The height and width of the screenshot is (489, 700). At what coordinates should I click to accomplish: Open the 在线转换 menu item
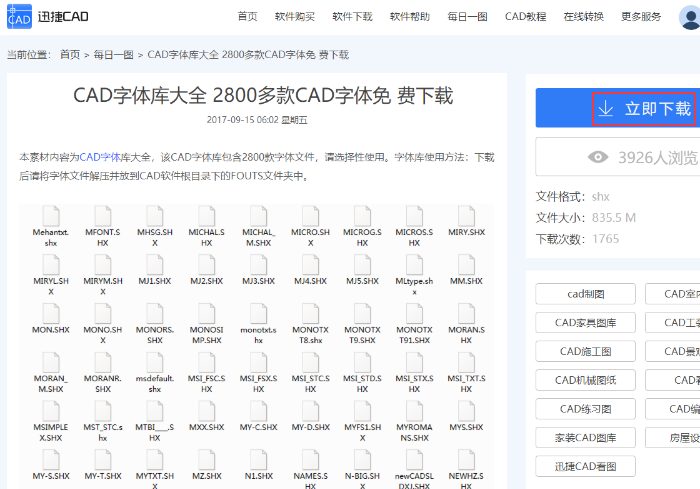click(x=583, y=17)
